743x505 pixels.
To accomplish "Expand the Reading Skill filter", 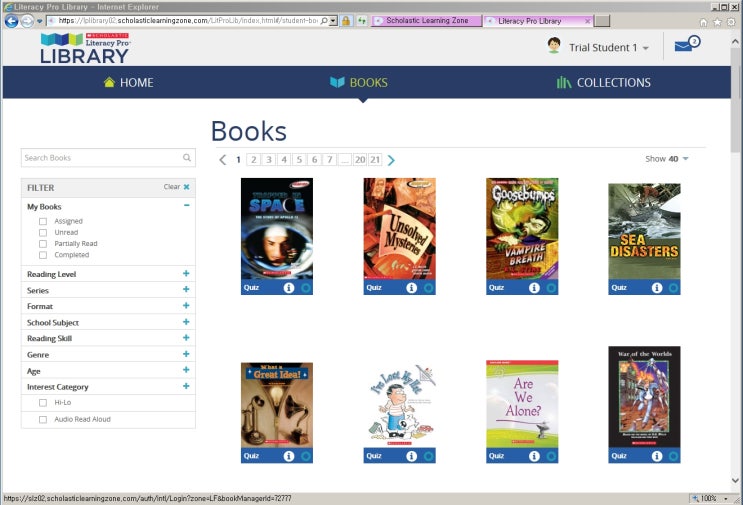I will click(x=186, y=338).
